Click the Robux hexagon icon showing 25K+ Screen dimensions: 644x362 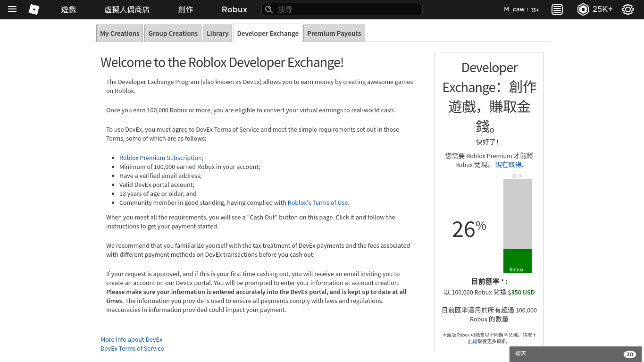pyautogui.click(x=584, y=9)
